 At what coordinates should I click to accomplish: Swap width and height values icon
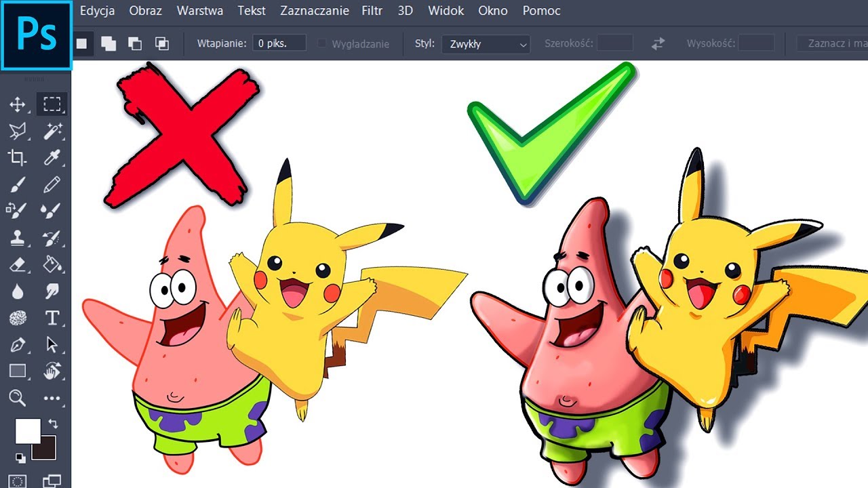658,44
